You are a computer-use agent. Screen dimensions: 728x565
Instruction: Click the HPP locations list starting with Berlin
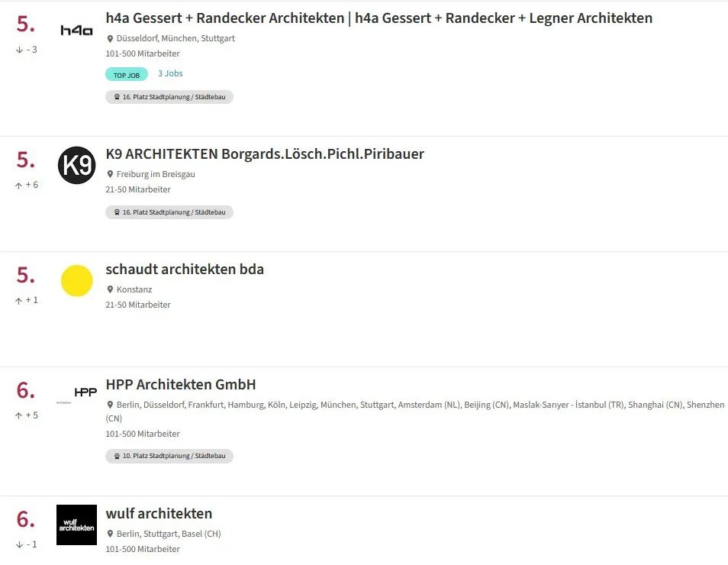415,412
